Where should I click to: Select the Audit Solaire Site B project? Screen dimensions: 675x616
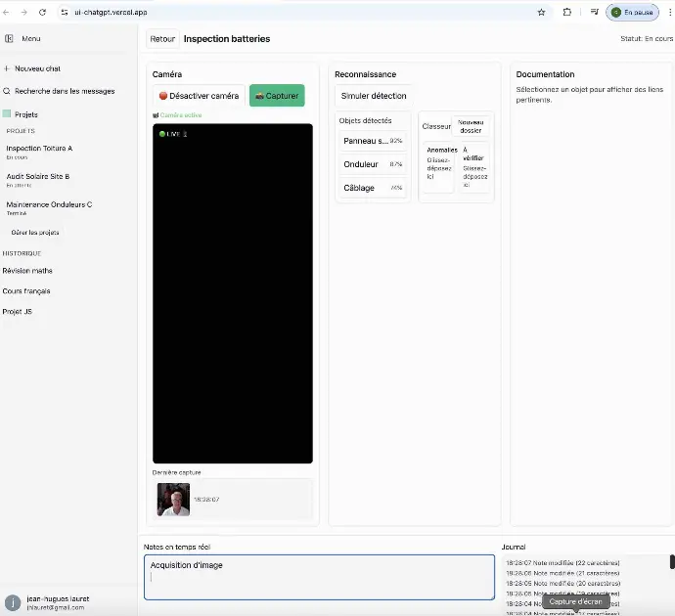(x=38, y=177)
